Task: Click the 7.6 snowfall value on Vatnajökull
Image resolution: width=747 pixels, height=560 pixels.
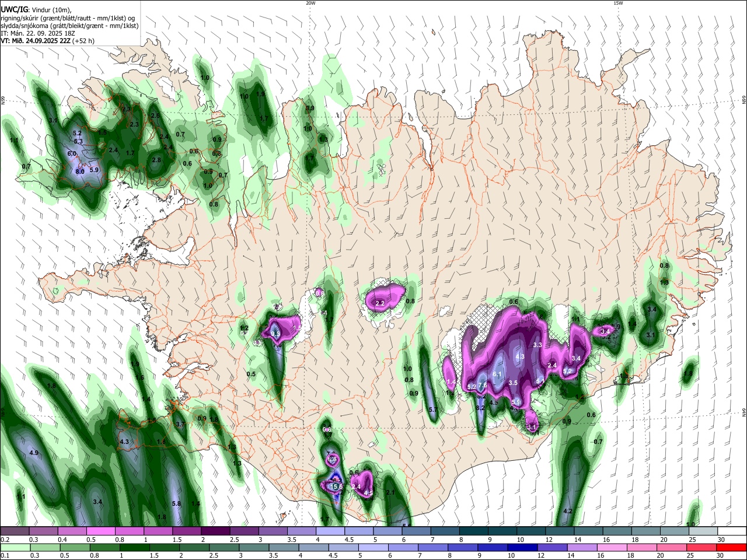Action: click(x=483, y=386)
